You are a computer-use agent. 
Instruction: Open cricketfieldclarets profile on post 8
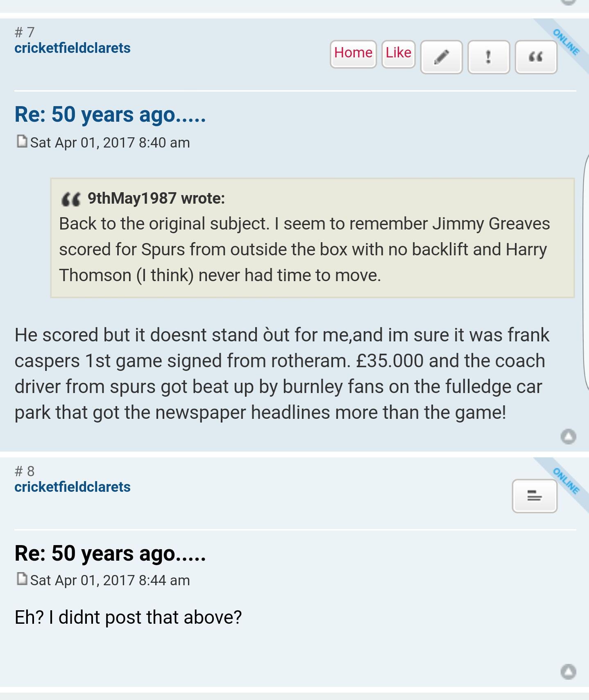click(72, 487)
